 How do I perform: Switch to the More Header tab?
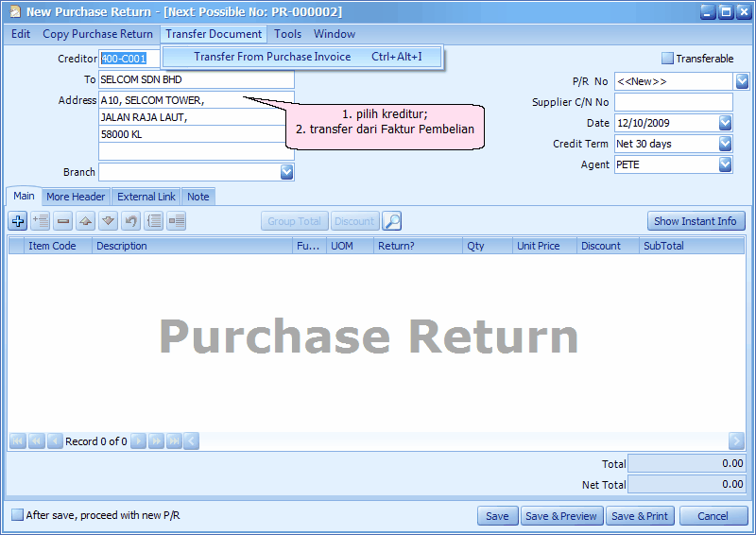[76, 197]
